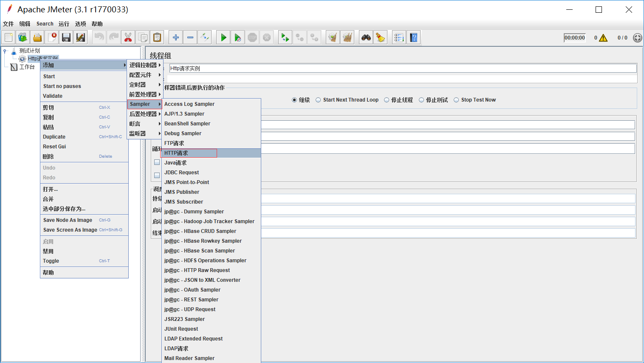
Task: Click the Save As icon with pencil
Action: point(81,37)
